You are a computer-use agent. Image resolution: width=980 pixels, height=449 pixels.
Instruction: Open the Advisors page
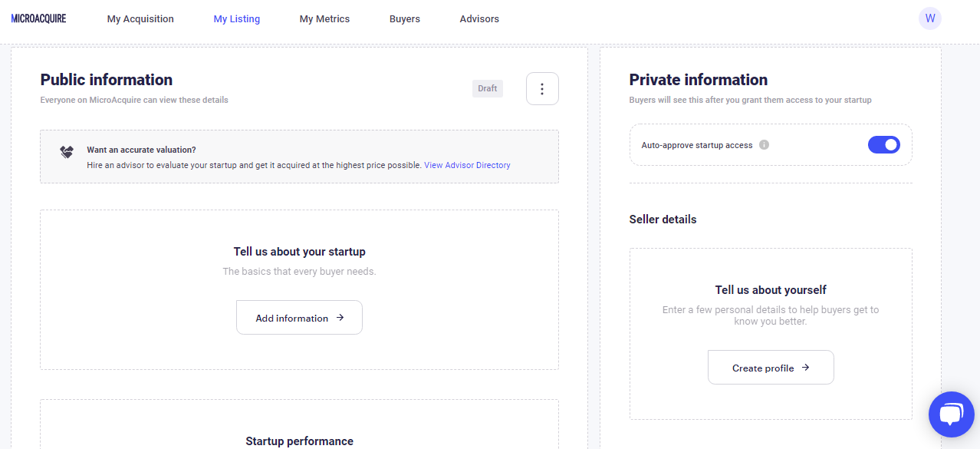[x=479, y=19]
